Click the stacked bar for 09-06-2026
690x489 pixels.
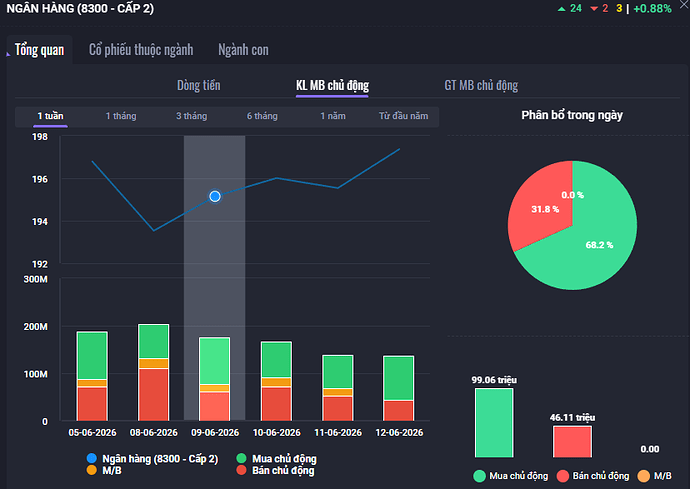215,379
